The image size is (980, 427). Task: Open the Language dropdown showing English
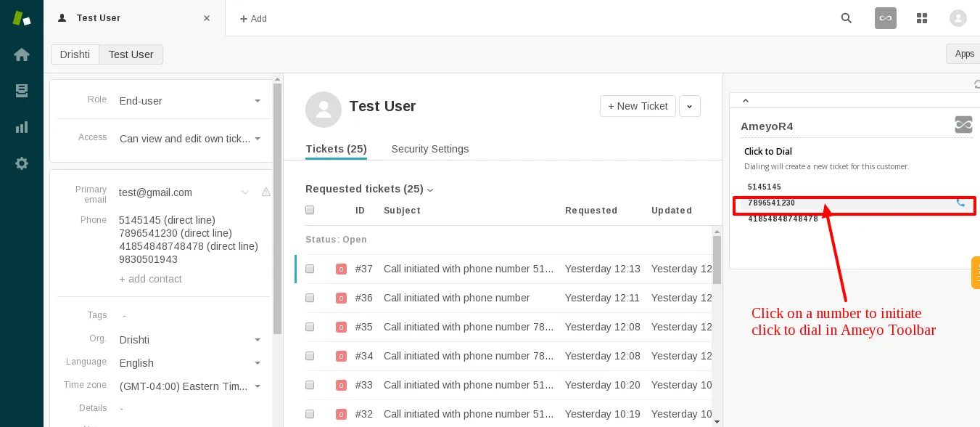click(x=191, y=363)
